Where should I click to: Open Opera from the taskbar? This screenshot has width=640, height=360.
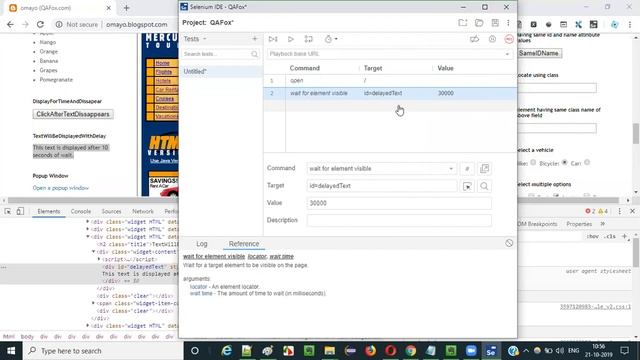(x=391, y=351)
